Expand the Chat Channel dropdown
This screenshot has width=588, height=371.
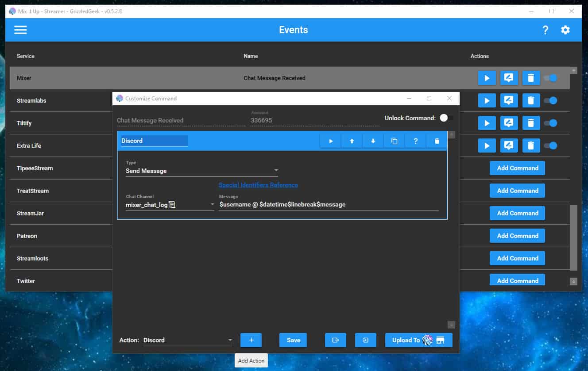click(x=170, y=205)
